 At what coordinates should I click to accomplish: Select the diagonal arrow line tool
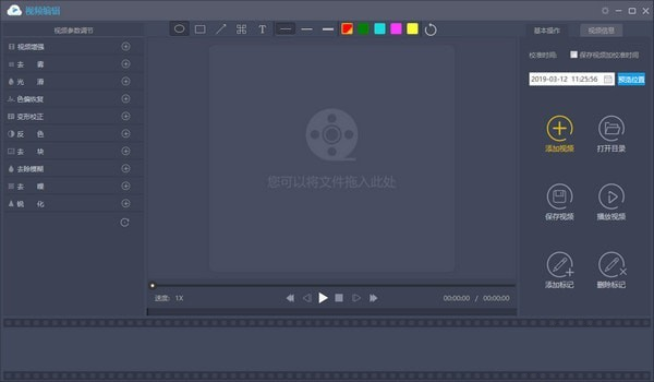[221, 29]
